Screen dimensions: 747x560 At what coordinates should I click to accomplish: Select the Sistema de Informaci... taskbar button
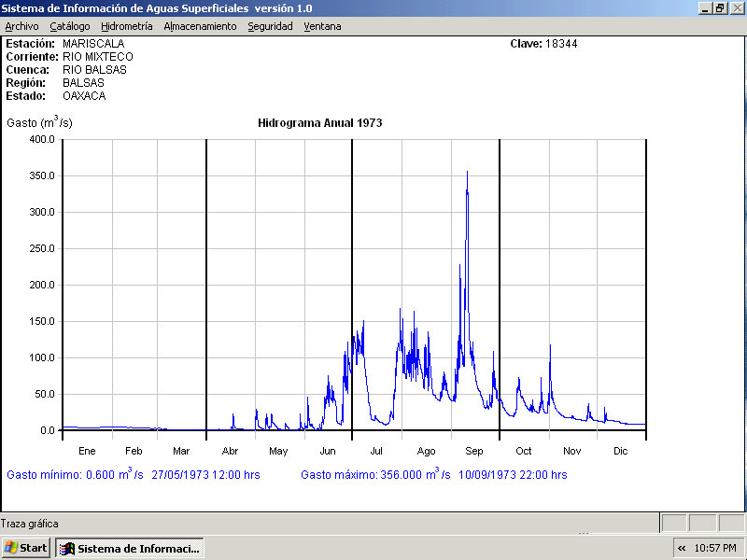point(130,548)
